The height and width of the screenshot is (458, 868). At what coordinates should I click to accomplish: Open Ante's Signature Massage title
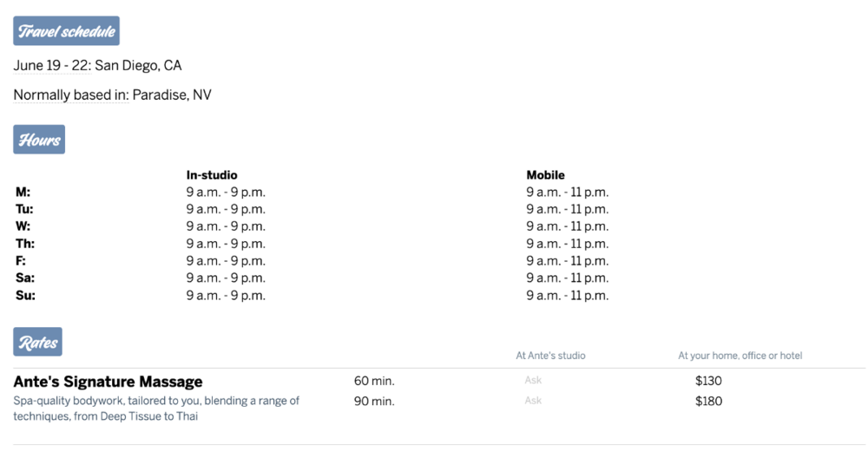pos(108,382)
